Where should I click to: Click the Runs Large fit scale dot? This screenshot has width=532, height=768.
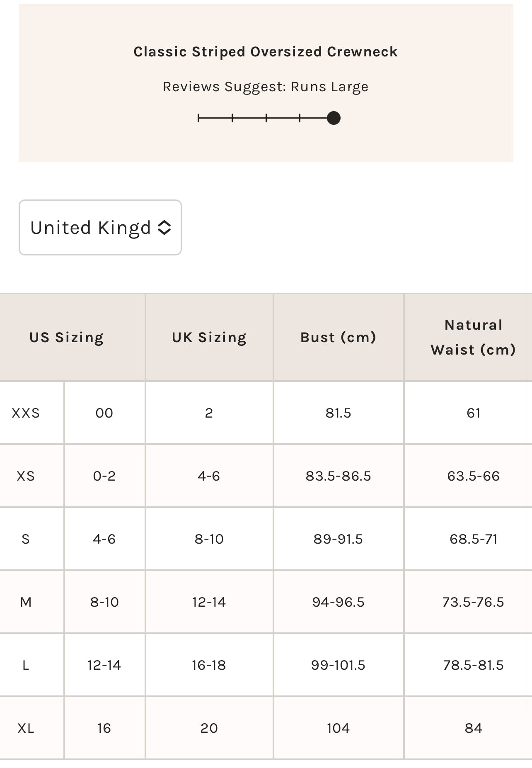pos(334,118)
